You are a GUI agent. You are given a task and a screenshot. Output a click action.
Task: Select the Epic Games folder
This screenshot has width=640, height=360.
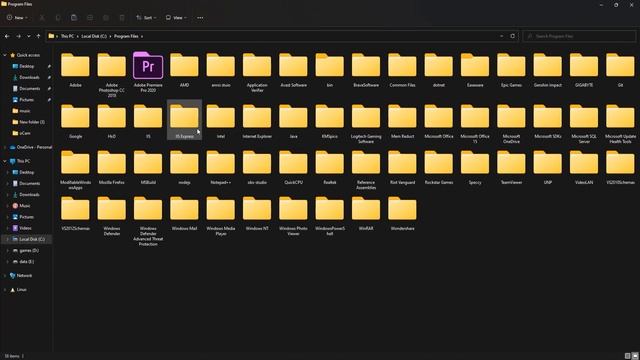tap(511, 70)
